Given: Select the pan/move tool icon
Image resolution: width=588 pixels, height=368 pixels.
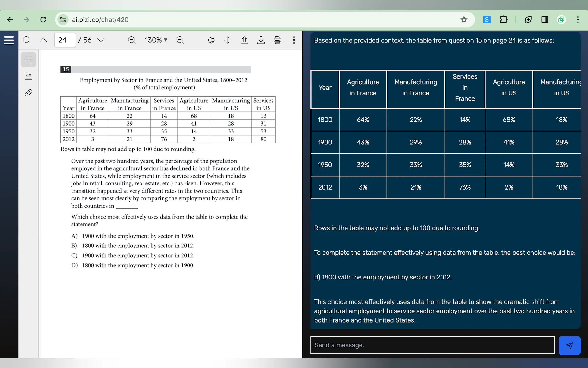Looking at the screenshot, I should pyautogui.click(x=228, y=40).
